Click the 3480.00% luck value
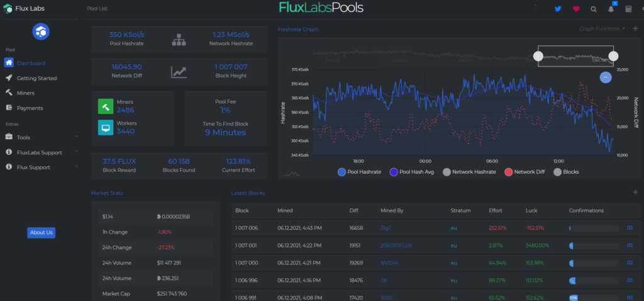 [x=537, y=246]
